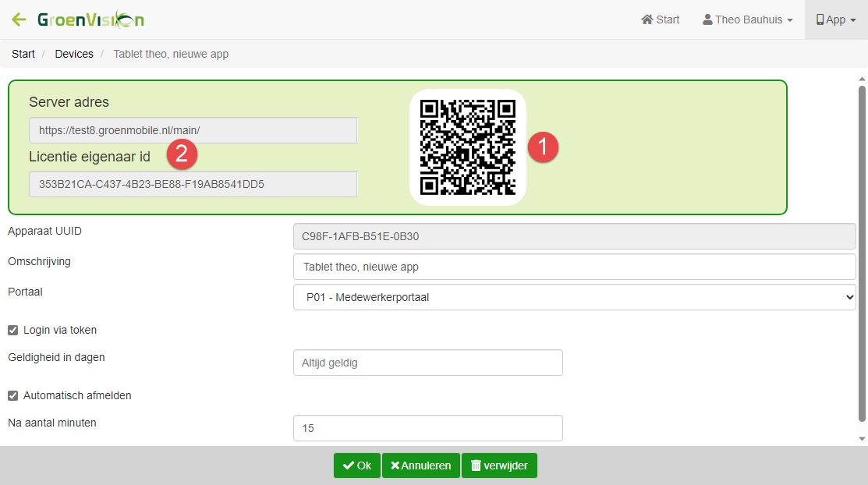The height and width of the screenshot is (485, 868).
Task: Go to Start in the breadcrumb
Action: (x=23, y=54)
